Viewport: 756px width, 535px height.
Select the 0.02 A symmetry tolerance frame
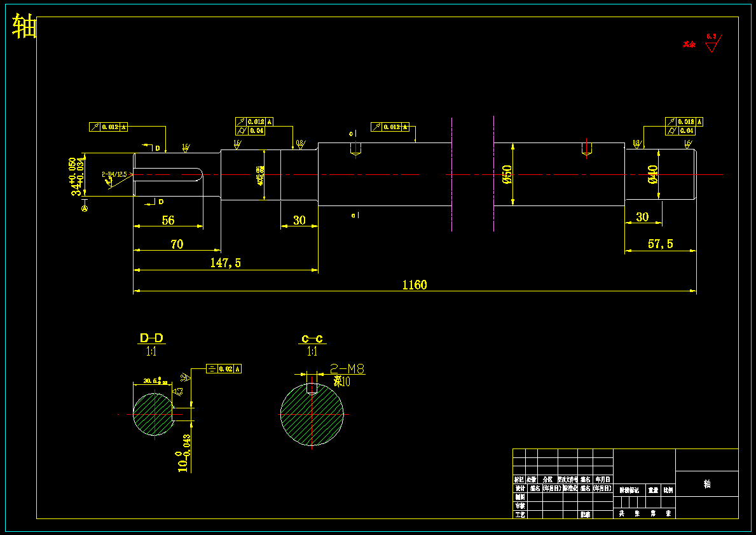click(x=224, y=368)
